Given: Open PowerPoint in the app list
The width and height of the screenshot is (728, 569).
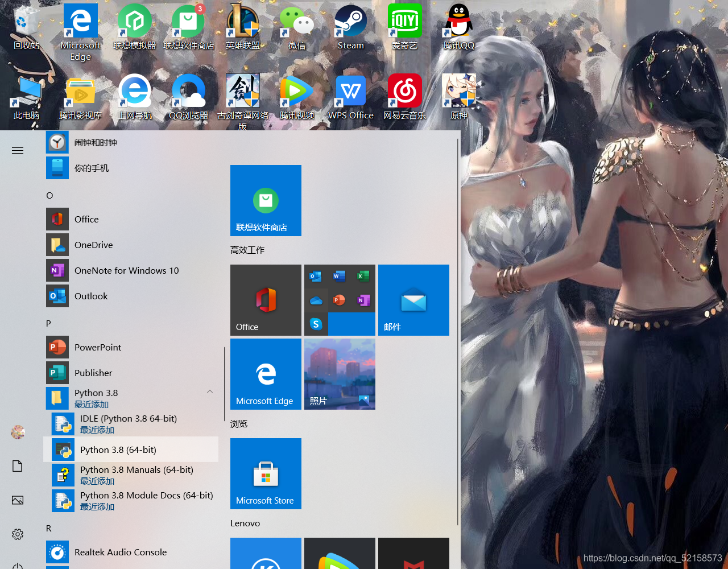Looking at the screenshot, I should tap(131, 347).
